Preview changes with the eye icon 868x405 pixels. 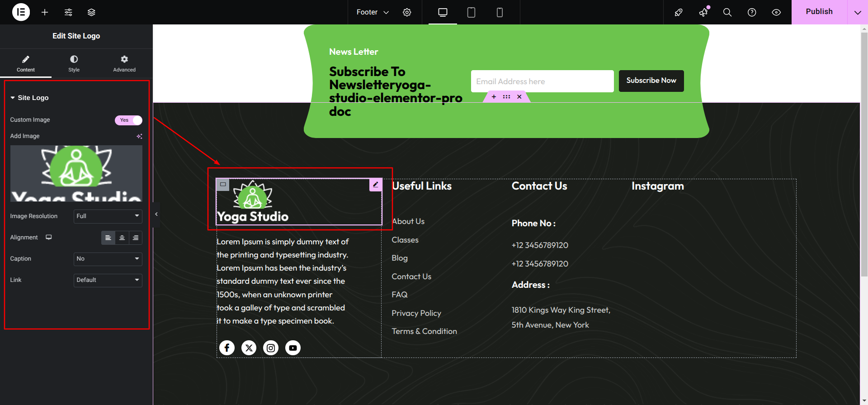776,12
